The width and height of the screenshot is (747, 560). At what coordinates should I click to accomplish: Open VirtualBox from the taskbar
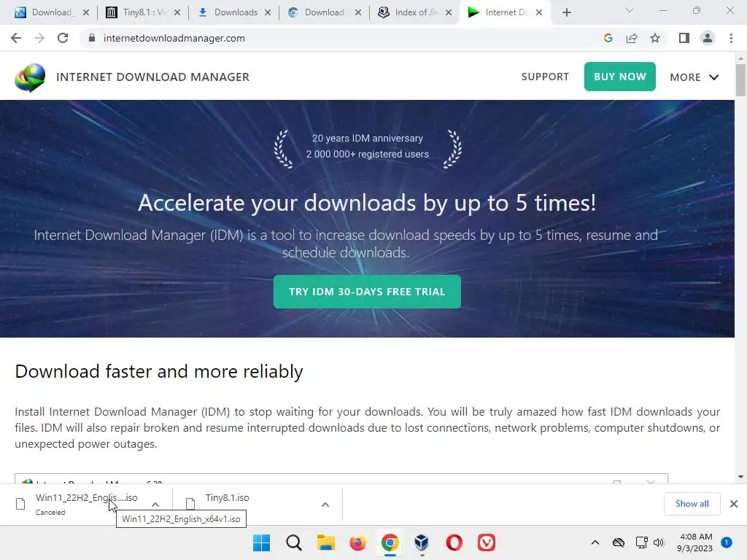pos(422,542)
